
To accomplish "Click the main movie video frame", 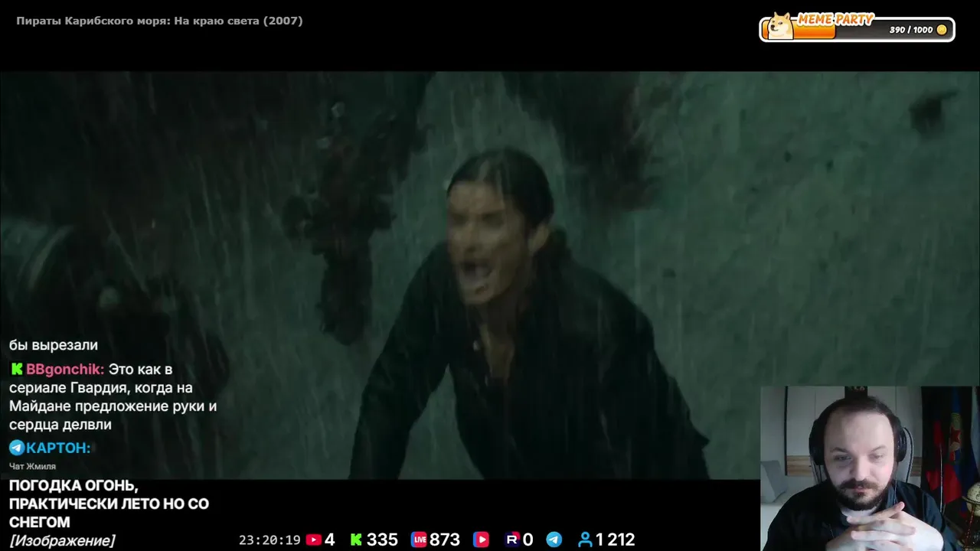I will 490,275.
